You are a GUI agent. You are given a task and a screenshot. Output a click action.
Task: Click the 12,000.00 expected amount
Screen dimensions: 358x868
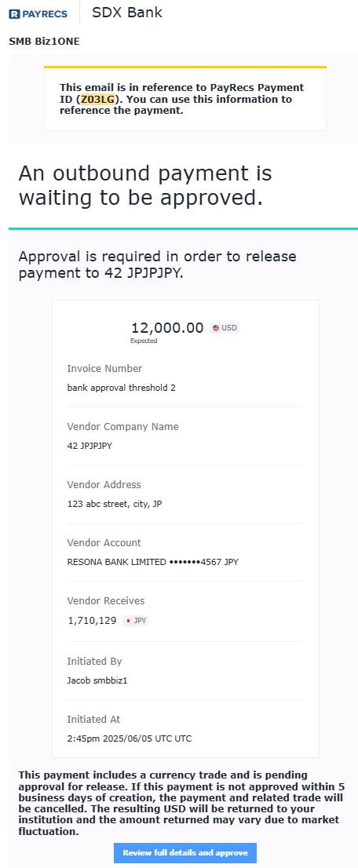pos(167,328)
